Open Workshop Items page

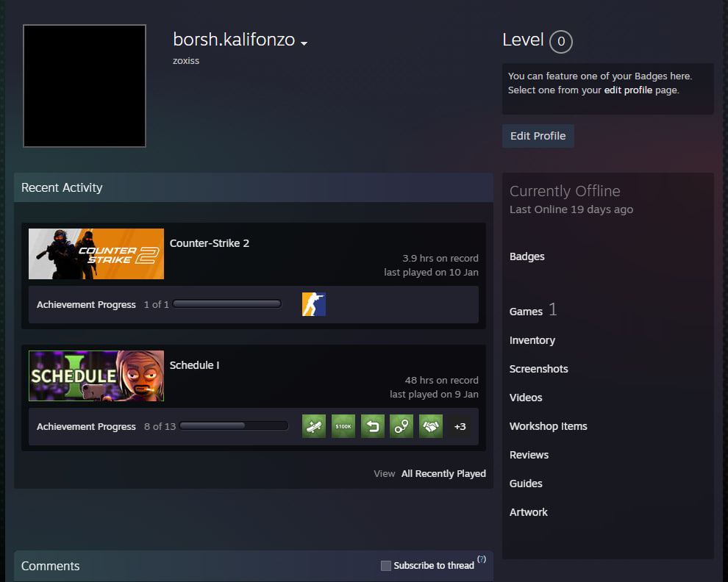549,426
